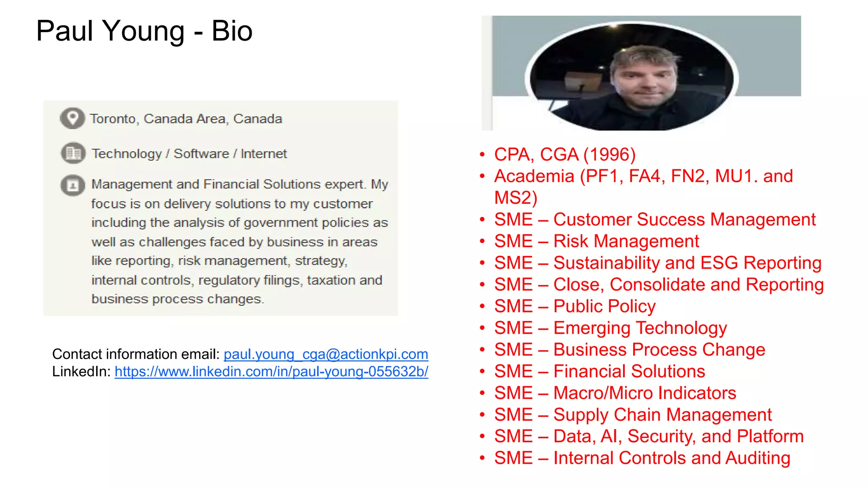This screenshot has width=868, height=488.
Task: Click the location pin icon
Action: [x=72, y=118]
